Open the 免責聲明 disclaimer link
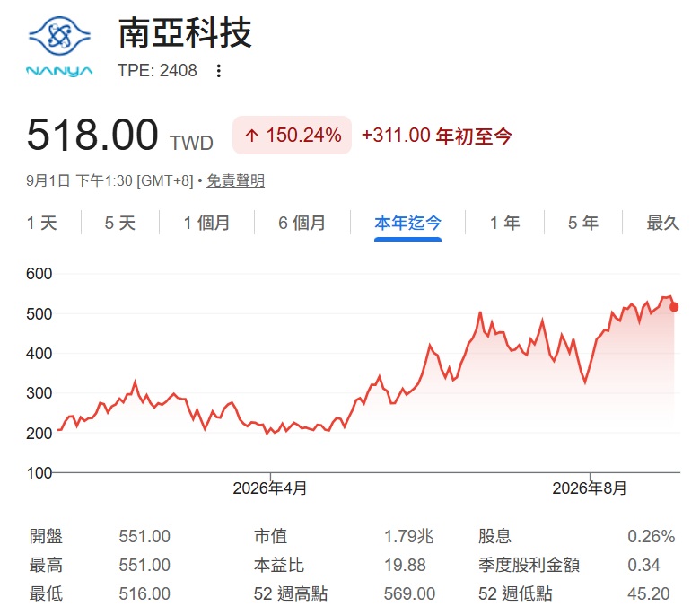This screenshot has height=615, width=700. 236,180
